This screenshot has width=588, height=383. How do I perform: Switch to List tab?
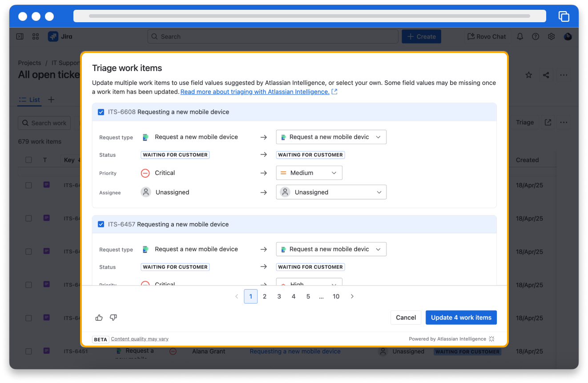click(x=30, y=100)
